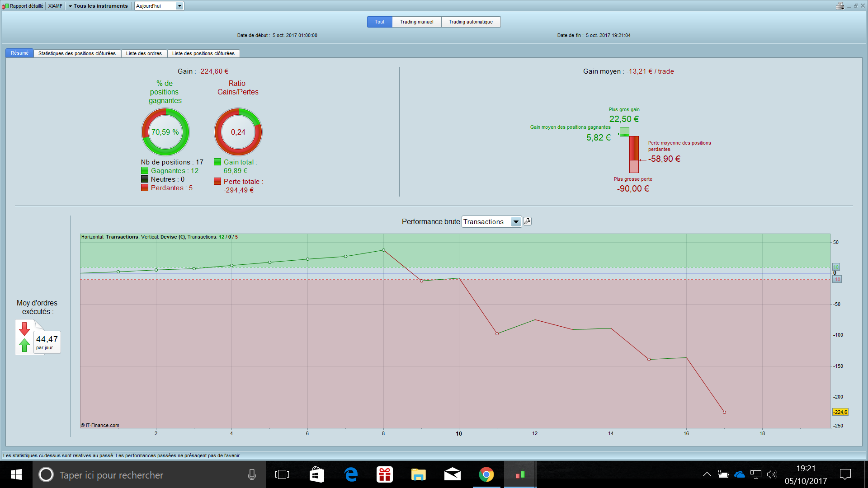Click the Mail envelope taskbar icon
Viewport: 868px width, 488px height.
point(453,474)
